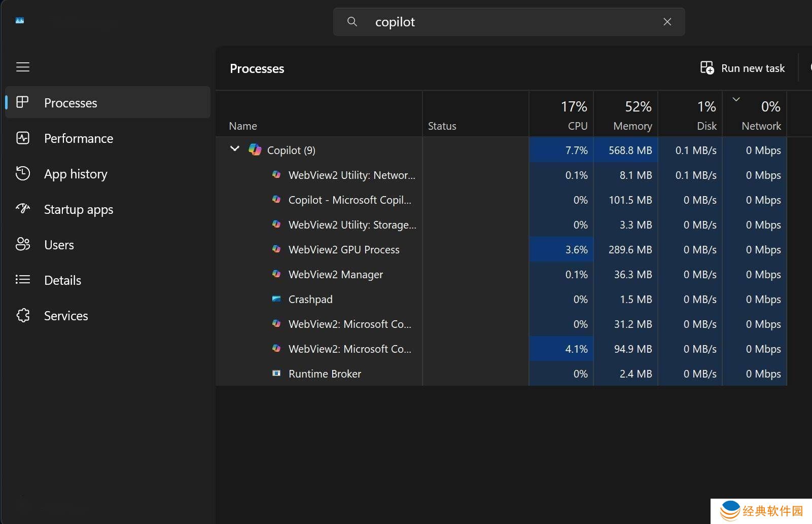Click the search magnifier icon
Screen dimensions: 812x524
click(352, 22)
